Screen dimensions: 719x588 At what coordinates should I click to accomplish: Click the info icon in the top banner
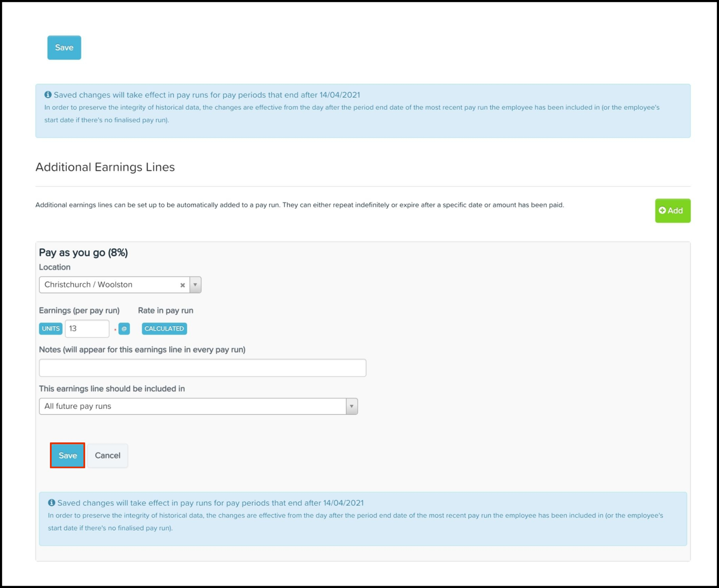click(x=48, y=95)
